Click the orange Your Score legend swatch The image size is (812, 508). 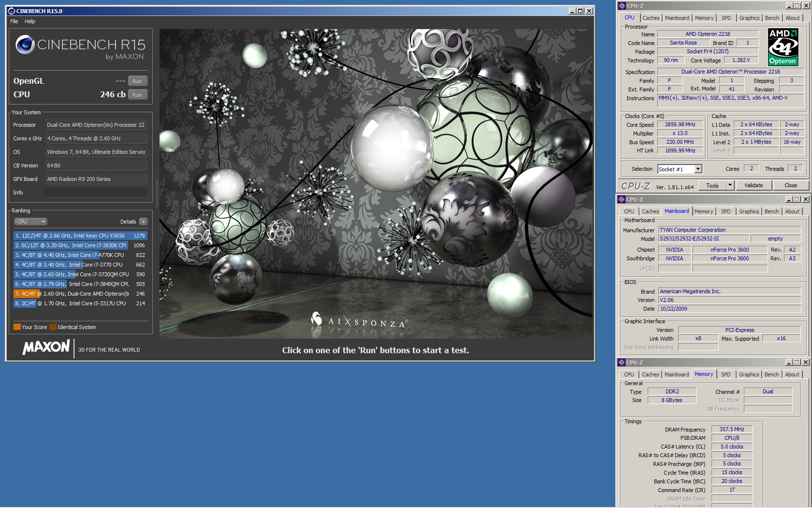click(17, 327)
